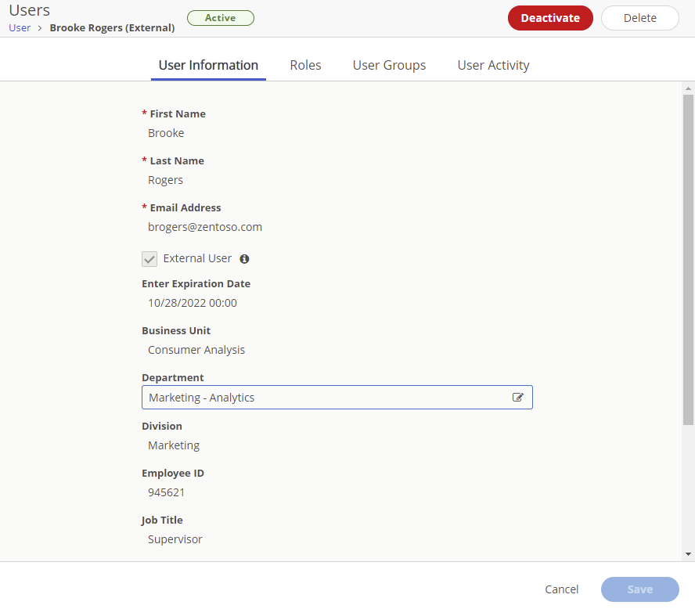Toggle the External User checkbox
Screen dimensions: 695x616
pyautogui.click(x=149, y=258)
